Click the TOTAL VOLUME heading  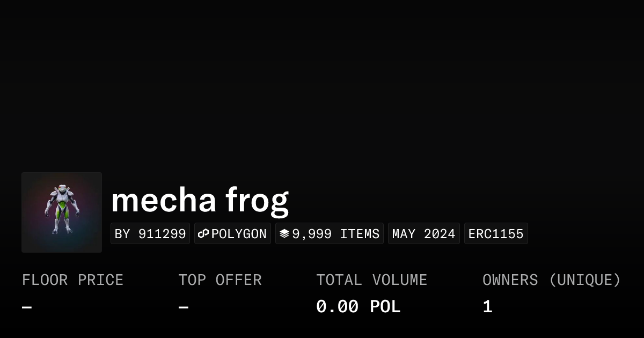tap(371, 280)
